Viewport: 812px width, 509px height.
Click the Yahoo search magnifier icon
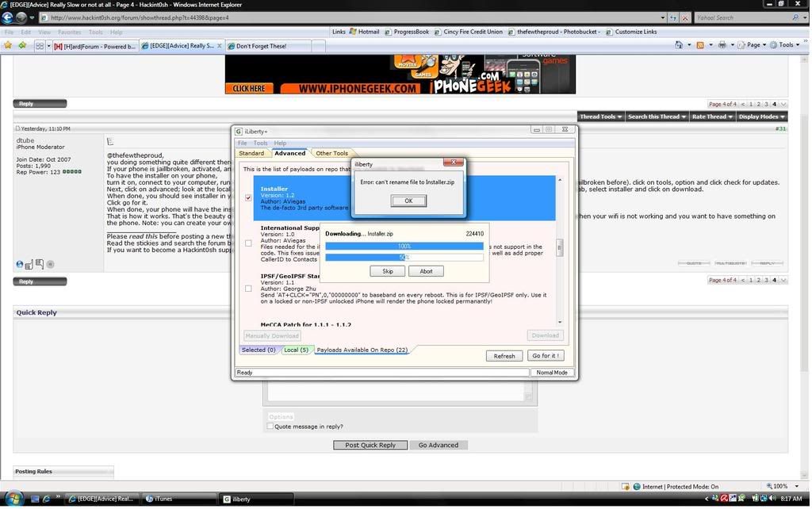point(795,17)
